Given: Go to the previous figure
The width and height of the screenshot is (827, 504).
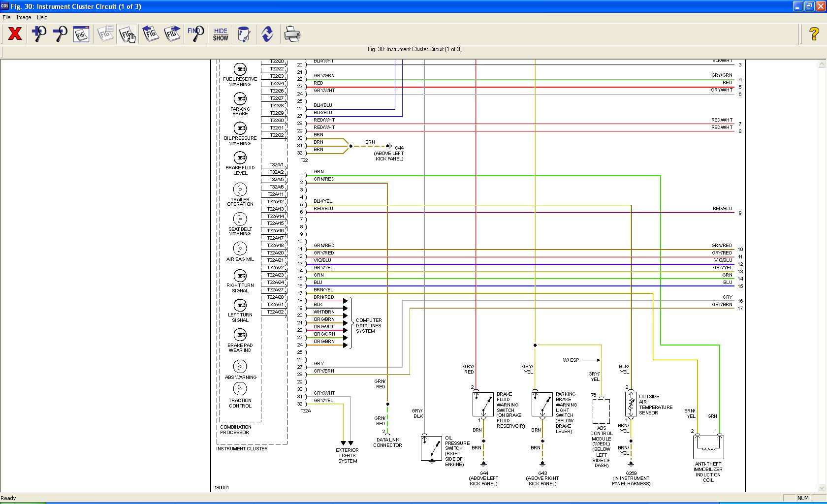Looking at the screenshot, I should pos(151,34).
